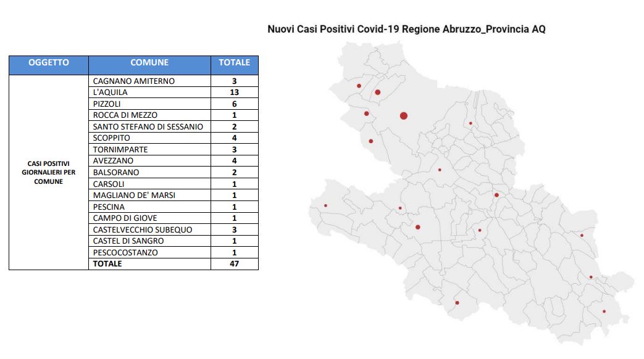Click the CASTEL DI SANGRO cell
This screenshot has width=644, height=359.
149,241
